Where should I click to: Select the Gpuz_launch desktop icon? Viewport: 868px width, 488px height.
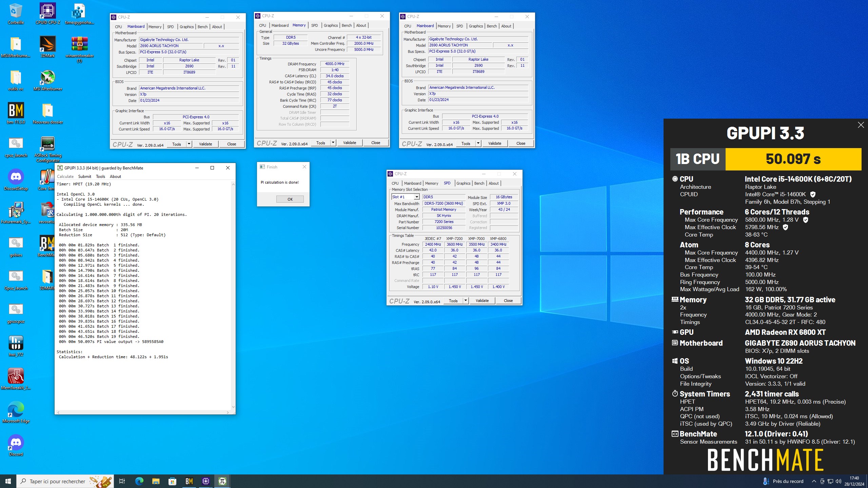[x=16, y=280]
